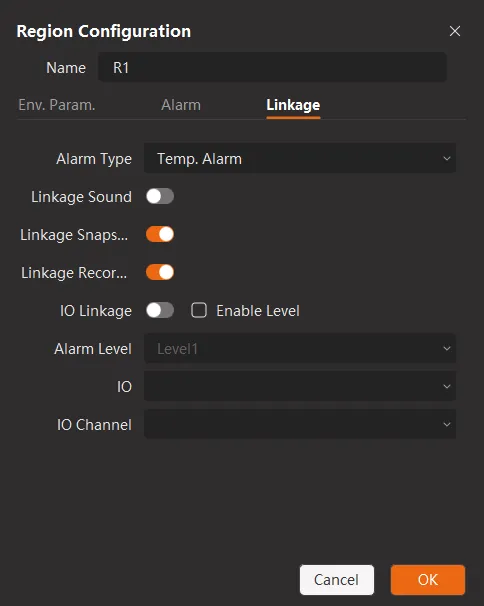Turn on the IO Linkage switch
Screen dimensions: 484x606
tap(160, 310)
